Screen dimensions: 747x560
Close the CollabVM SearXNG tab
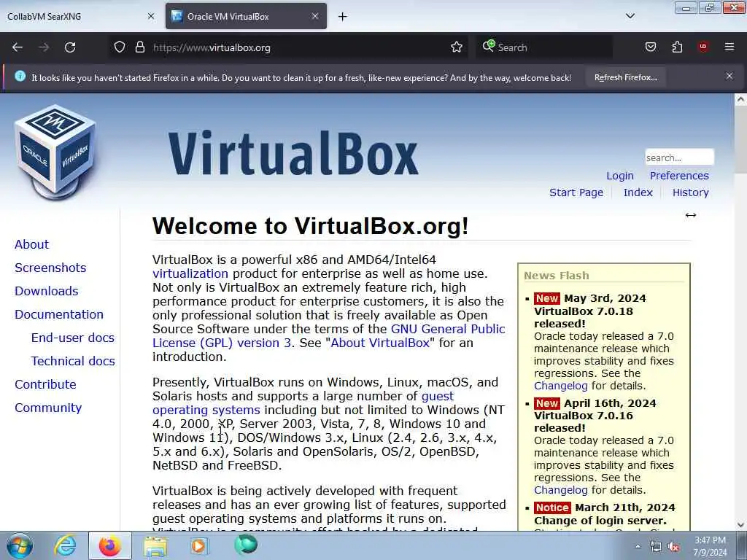(x=151, y=16)
